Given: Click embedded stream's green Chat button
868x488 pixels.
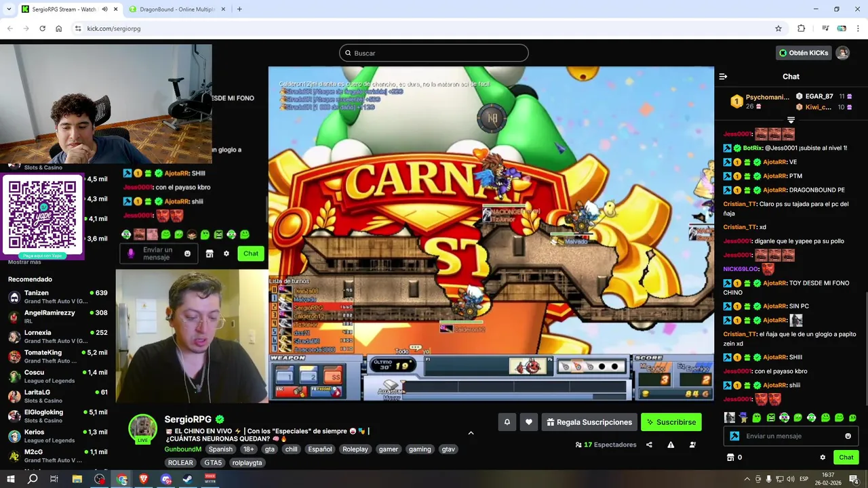Looking at the screenshot, I should pyautogui.click(x=251, y=253).
